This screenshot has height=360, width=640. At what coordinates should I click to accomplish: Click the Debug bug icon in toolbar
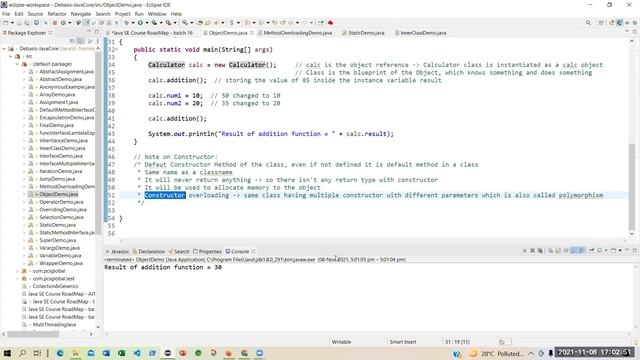(127, 23)
